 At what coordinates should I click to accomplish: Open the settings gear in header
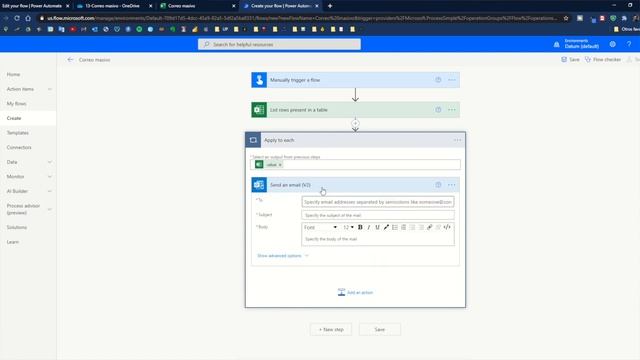[x=613, y=44]
